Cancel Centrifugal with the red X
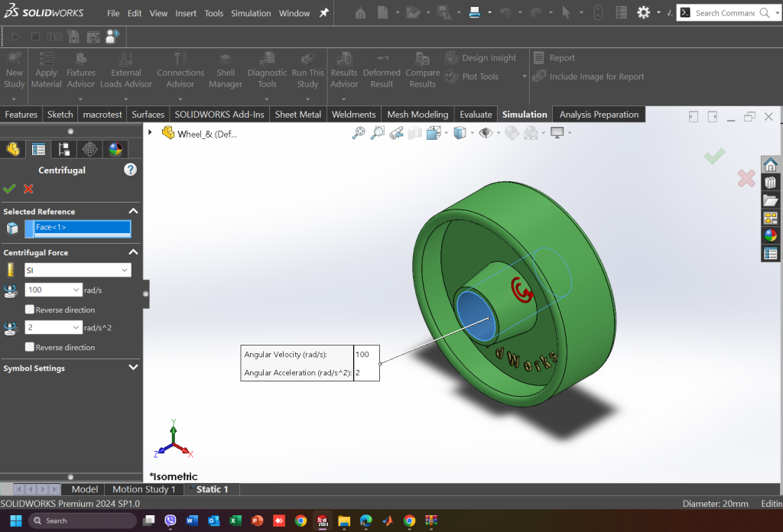Viewport: 783px width, 532px height. pos(28,189)
